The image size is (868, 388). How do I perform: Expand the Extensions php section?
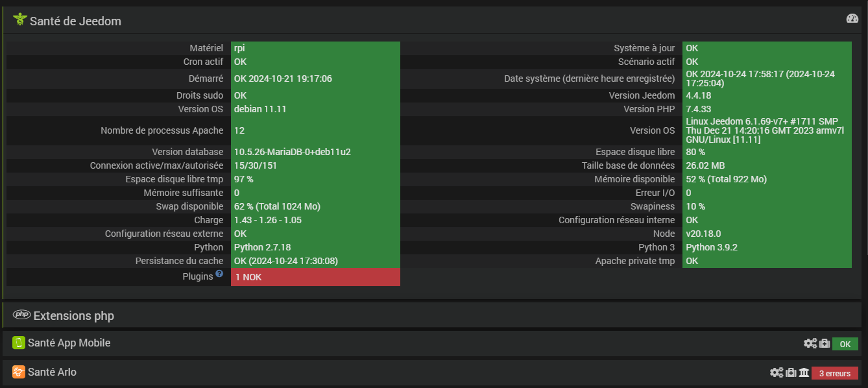pos(73,316)
